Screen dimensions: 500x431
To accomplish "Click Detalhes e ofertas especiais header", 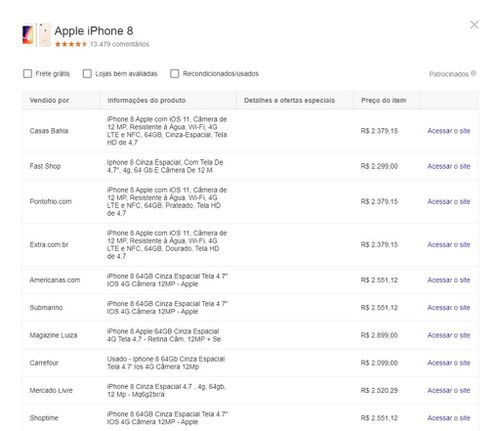I will 289,100.
